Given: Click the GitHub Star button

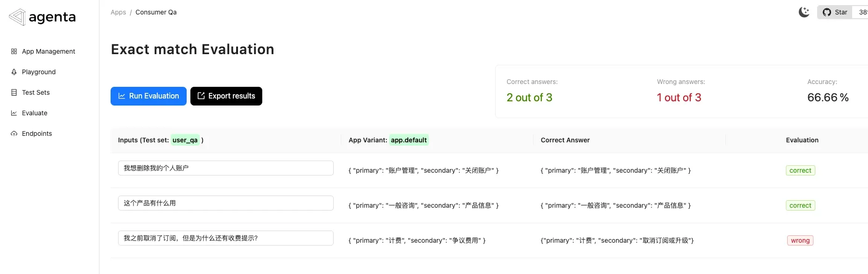Looking at the screenshot, I should tap(835, 12).
